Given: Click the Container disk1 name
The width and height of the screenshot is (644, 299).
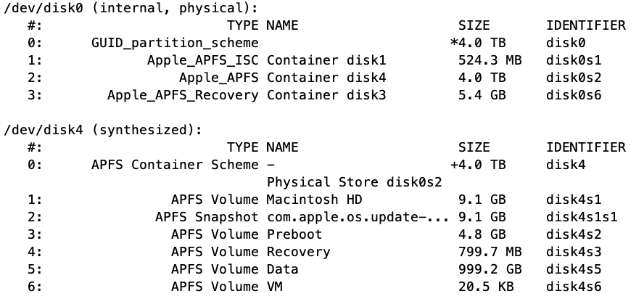Looking at the screenshot, I should pos(326,60).
